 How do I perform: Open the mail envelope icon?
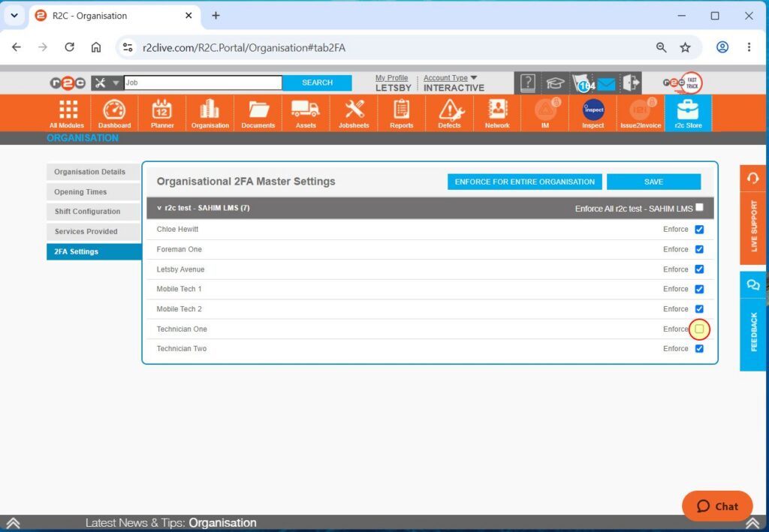(607, 84)
